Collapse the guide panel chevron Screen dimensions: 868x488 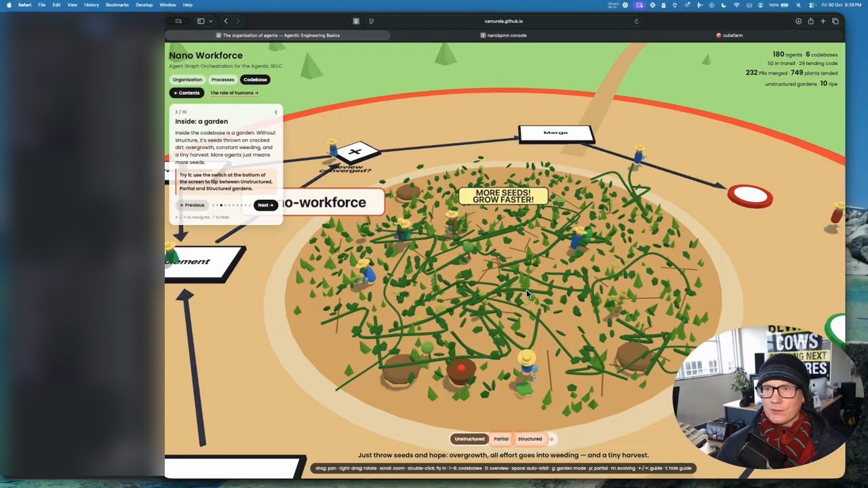[x=276, y=113]
